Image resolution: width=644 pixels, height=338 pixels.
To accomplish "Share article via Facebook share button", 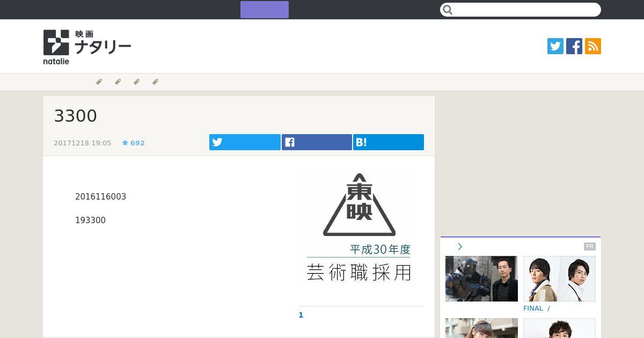I will coord(317,142).
